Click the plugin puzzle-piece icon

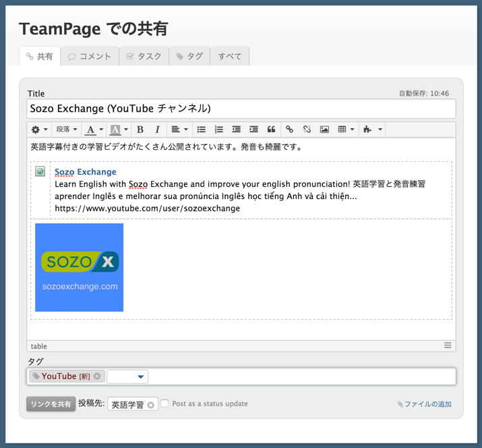click(x=367, y=130)
